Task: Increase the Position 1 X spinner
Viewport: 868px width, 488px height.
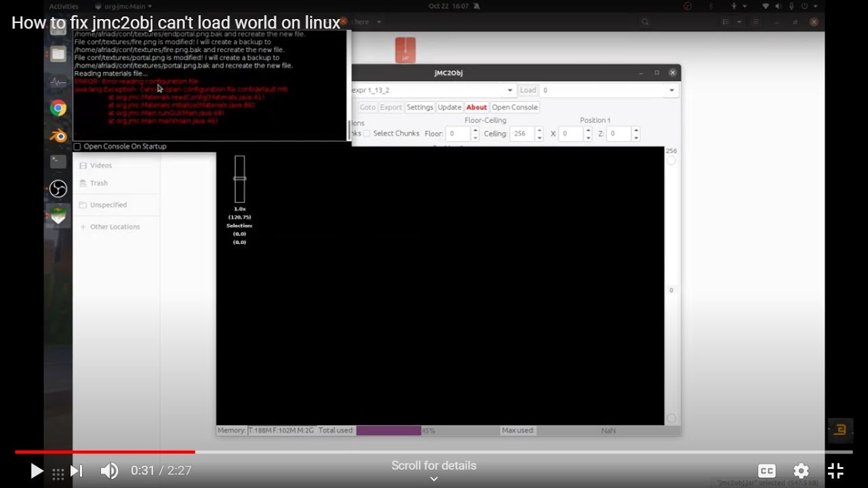Action: click(588, 130)
